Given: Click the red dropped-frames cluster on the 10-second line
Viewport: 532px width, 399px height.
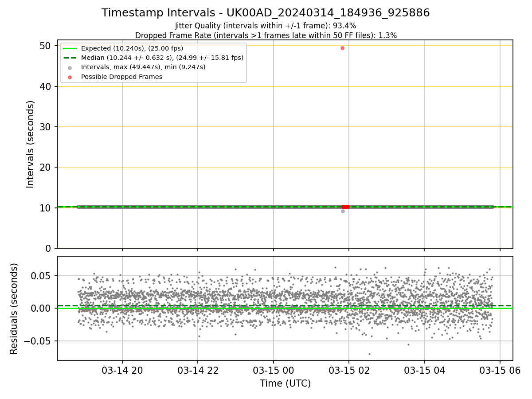Looking at the screenshot, I should coord(346,207).
